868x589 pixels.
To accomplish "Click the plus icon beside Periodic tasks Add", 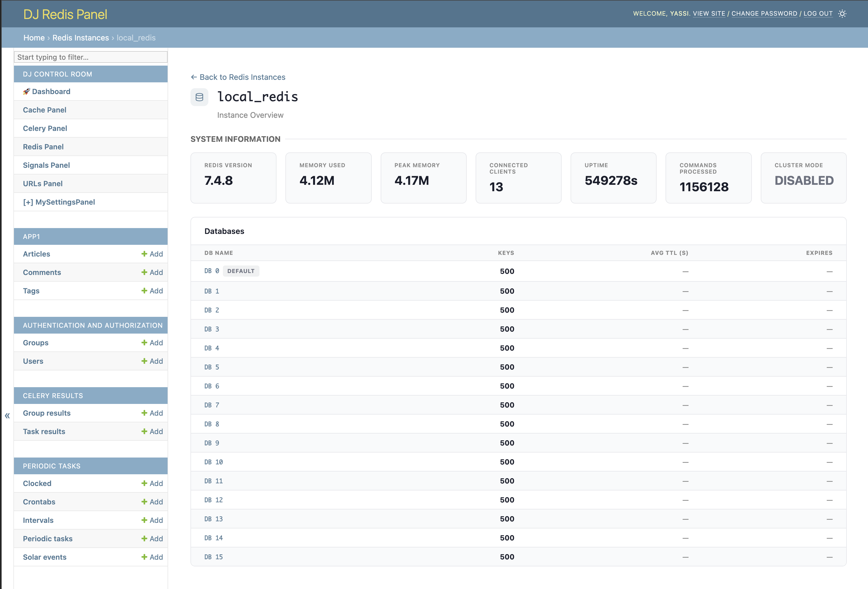I will pyautogui.click(x=144, y=538).
